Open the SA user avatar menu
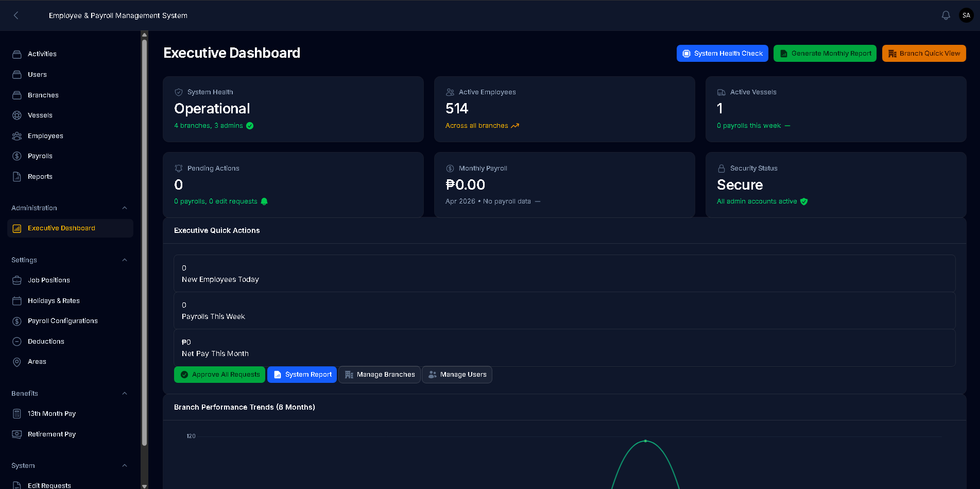The width and height of the screenshot is (980, 489). (x=966, y=15)
